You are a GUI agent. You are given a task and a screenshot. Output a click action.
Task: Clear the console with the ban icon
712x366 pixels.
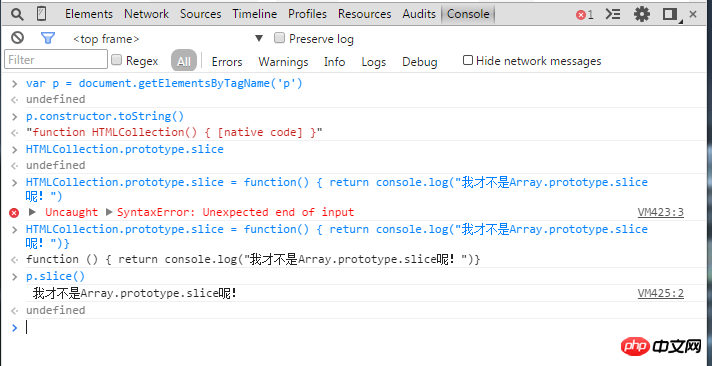click(18, 38)
